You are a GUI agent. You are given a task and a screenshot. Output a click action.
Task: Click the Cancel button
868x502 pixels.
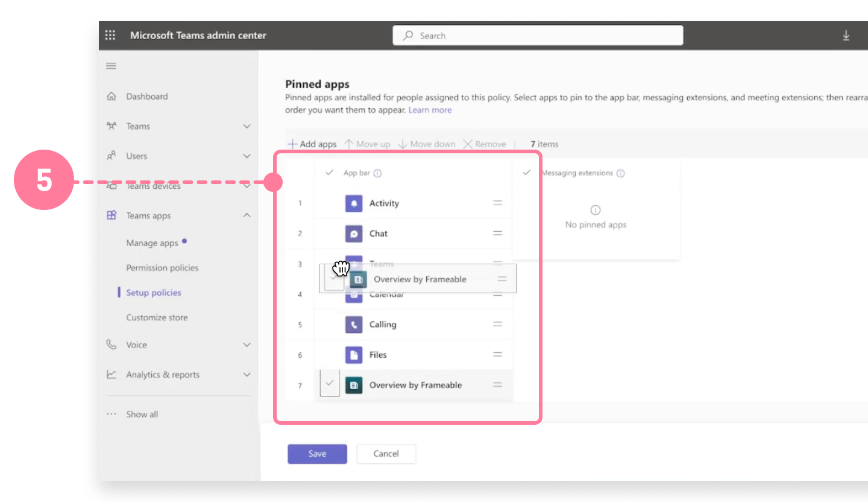coord(386,454)
